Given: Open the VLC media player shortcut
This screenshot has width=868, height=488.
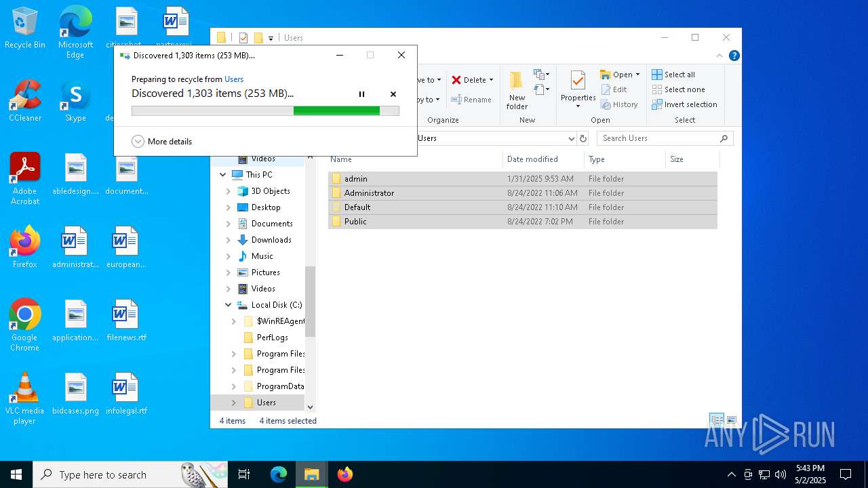Looking at the screenshot, I should [x=24, y=399].
